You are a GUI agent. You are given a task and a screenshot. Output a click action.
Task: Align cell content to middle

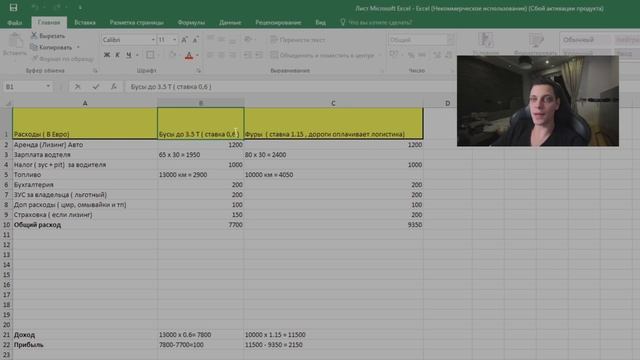click(222, 39)
